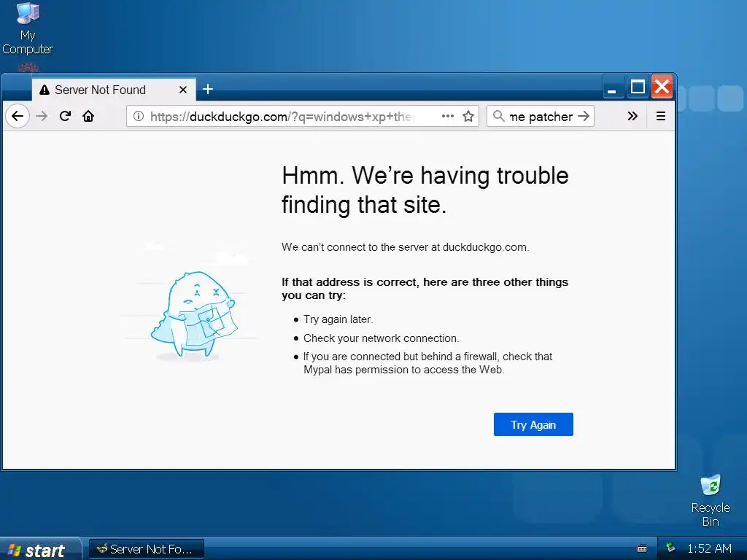Click 'Check your network connection.' text
This screenshot has width=747, height=560.
[381, 338]
